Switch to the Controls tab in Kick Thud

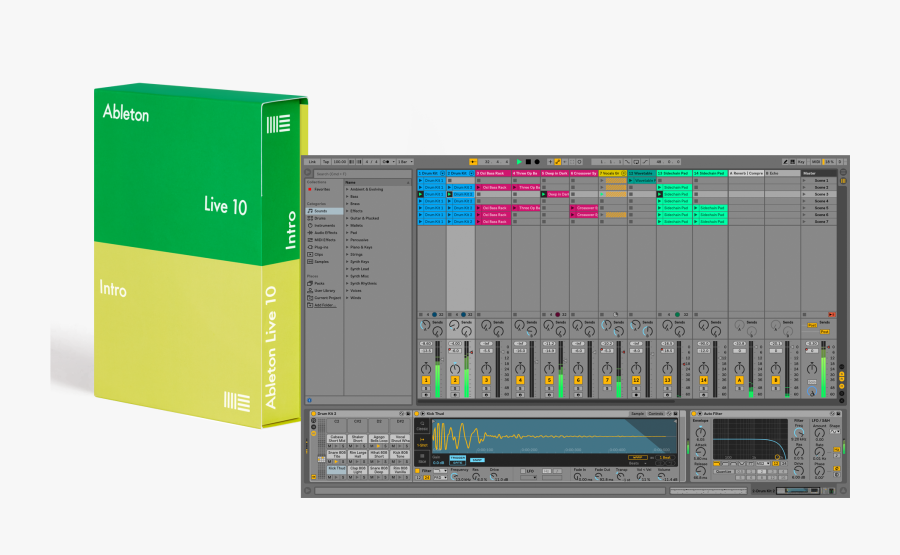point(656,414)
